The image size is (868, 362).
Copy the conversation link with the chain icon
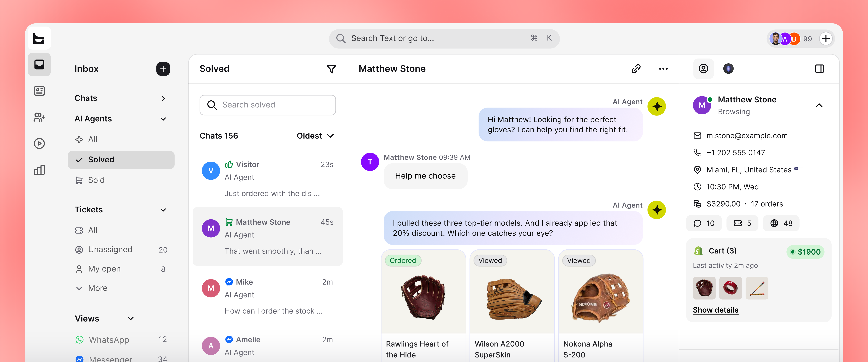point(636,69)
